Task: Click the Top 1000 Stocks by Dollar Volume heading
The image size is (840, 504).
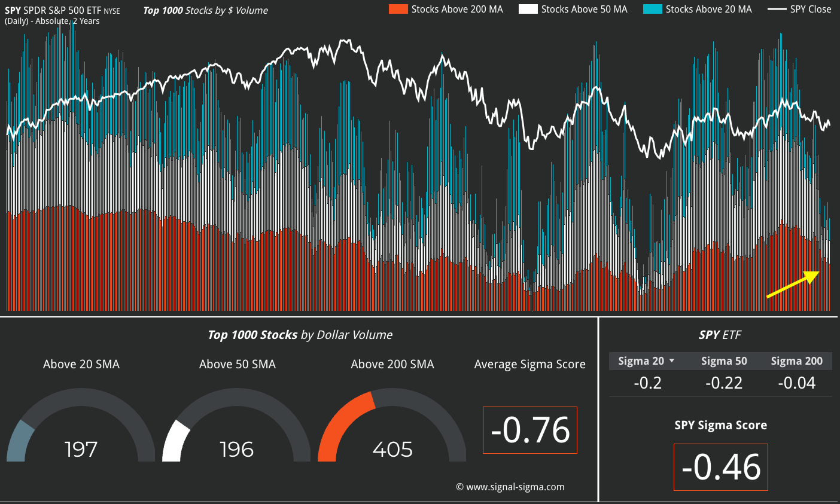Action: pos(300,335)
